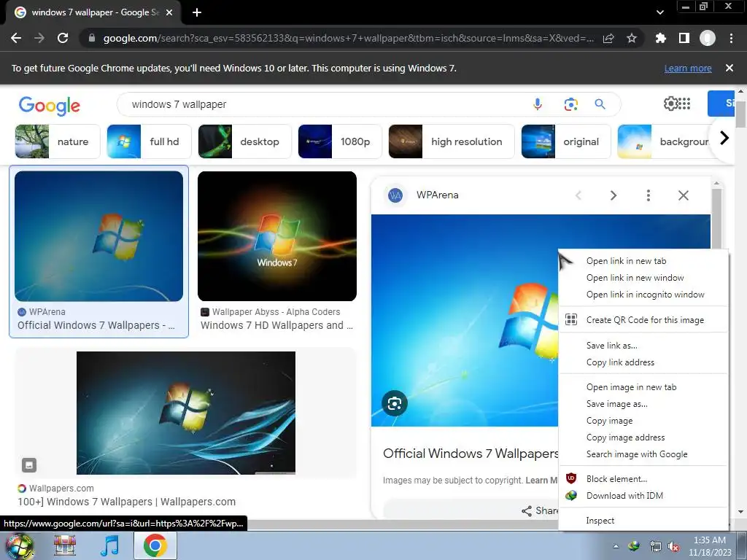Open a new browser tab
The height and width of the screenshot is (560, 747).
pos(197,12)
